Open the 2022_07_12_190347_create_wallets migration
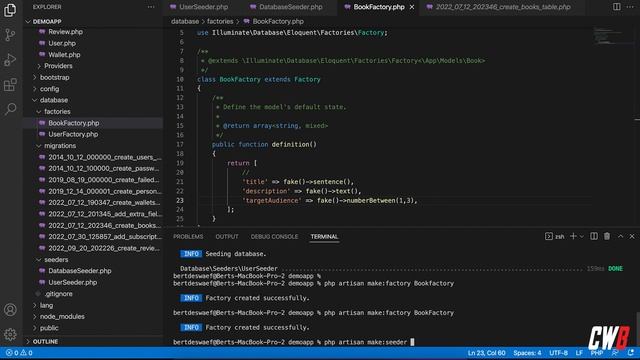This screenshot has height=360, width=640. (x=104, y=203)
